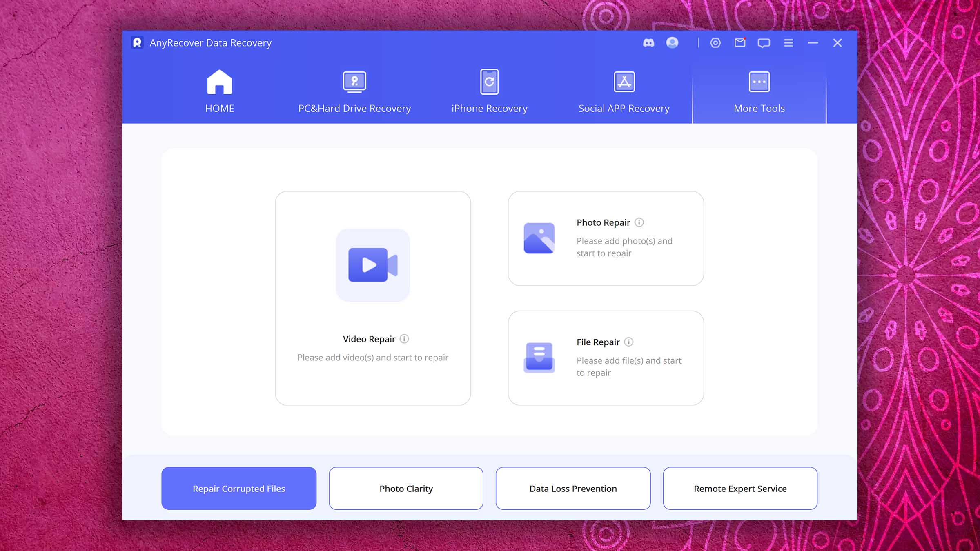This screenshot has height=551, width=980.
Task: Navigate to PC&Hard Drive Recovery tab
Action: [355, 91]
